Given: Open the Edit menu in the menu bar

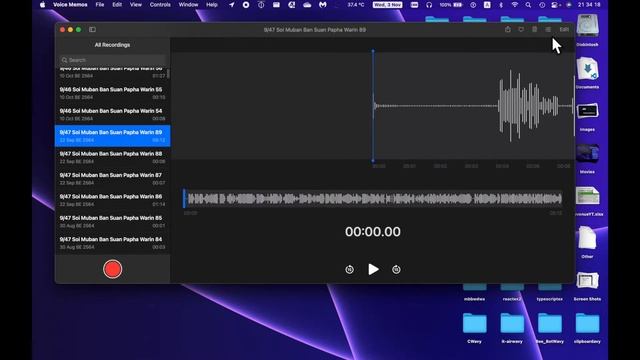Looking at the screenshot, I should point(117,5).
